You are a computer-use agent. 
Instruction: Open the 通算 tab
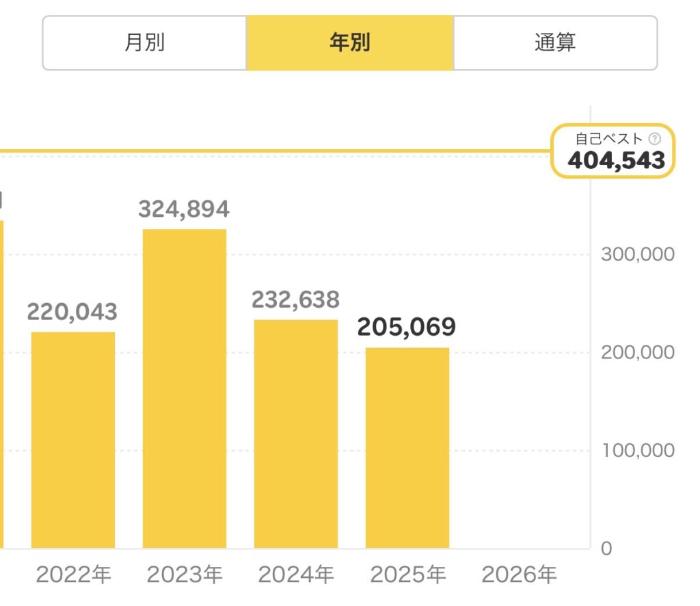[554, 43]
